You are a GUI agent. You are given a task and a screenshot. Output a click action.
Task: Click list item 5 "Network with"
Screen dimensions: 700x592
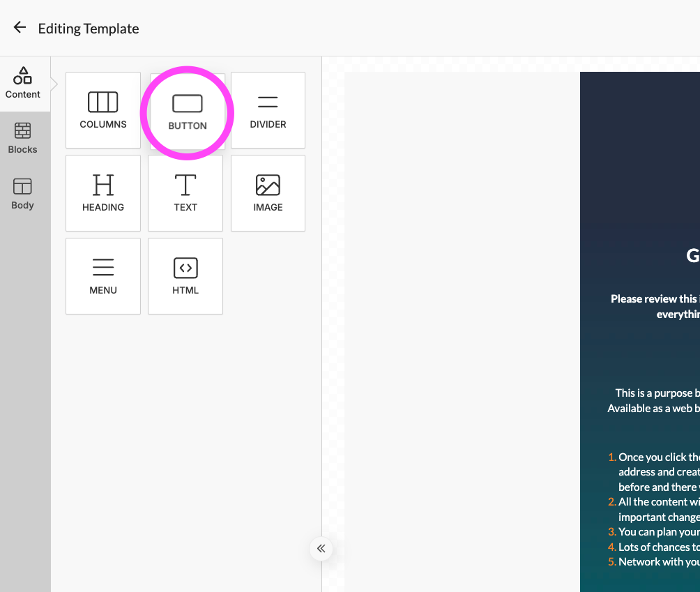658,562
